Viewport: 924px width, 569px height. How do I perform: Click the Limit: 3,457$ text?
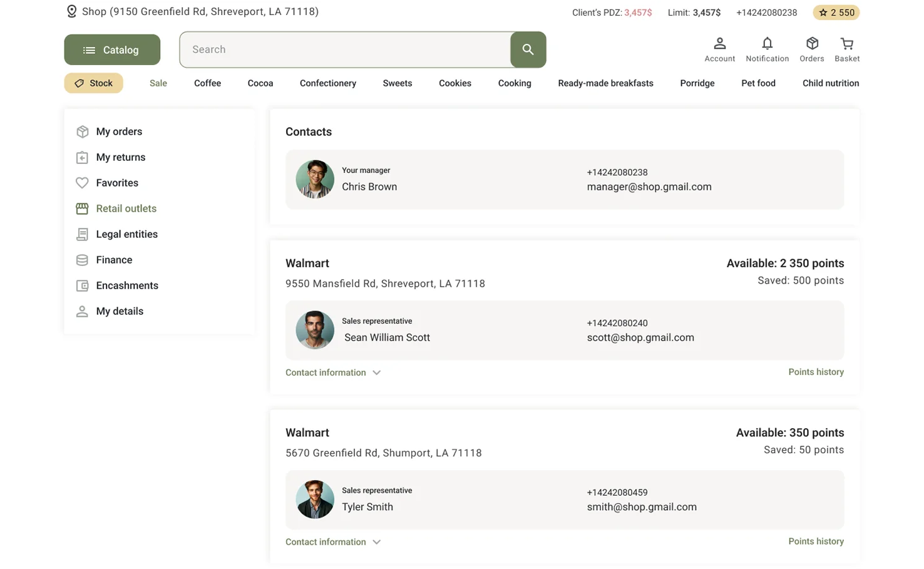[694, 13]
